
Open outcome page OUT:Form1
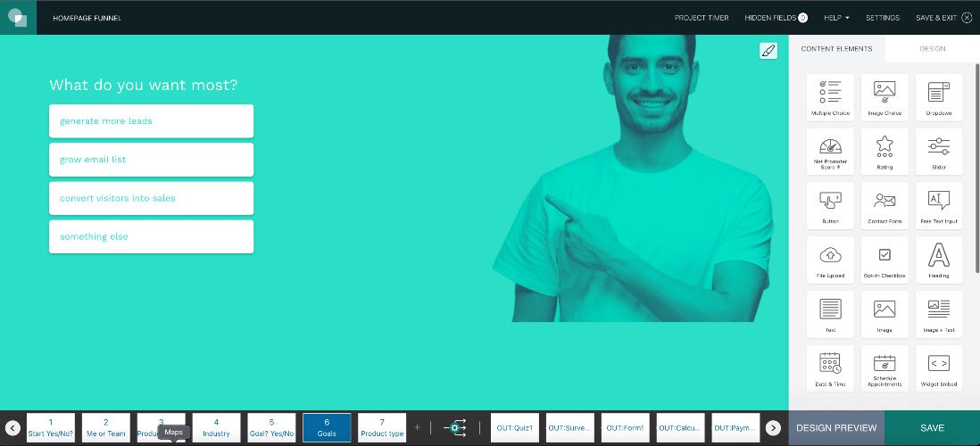[x=625, y=428]
